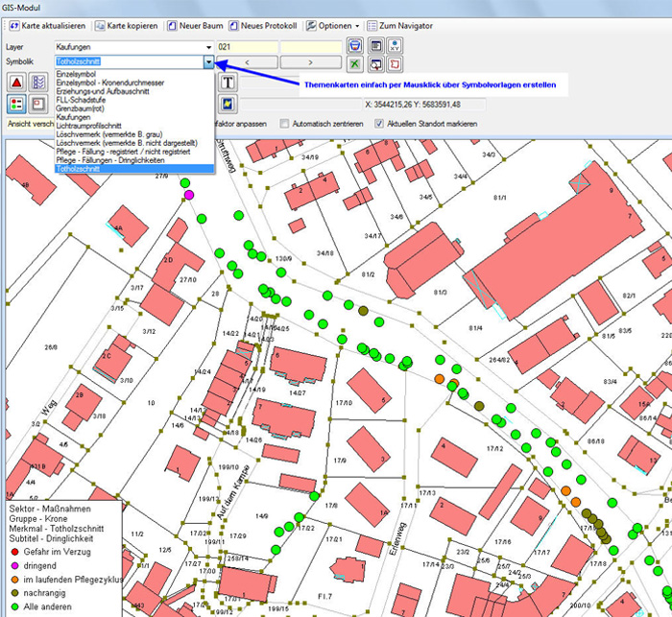
Task: Select the text label 'T' tool
Action: (x=228, y=83)
